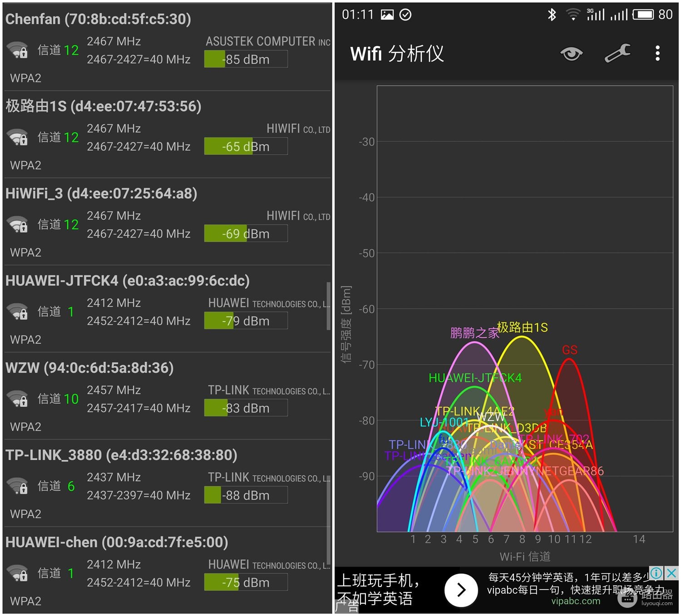The height and width of the screenshot is (616, 681).
Task: Tap the gallery notification icon in status bar
Action: tap(387, 15)
